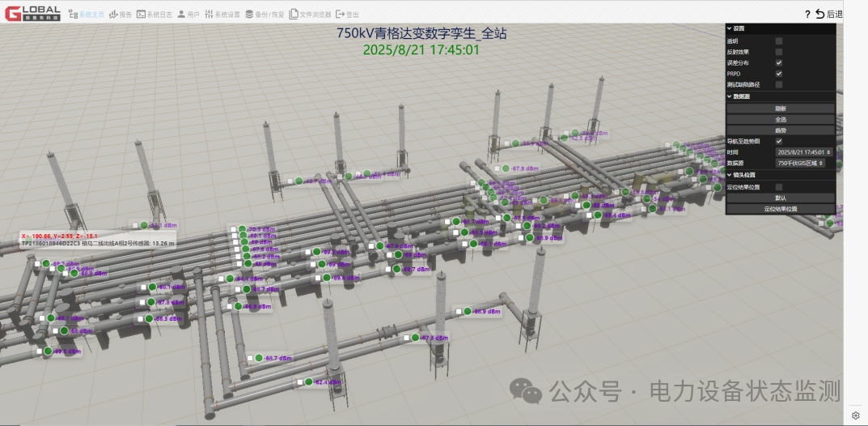This screenshot has width=868, height=426.
Task: Select green sensor dot at -68.1 dBm
Action: (152, 288)
